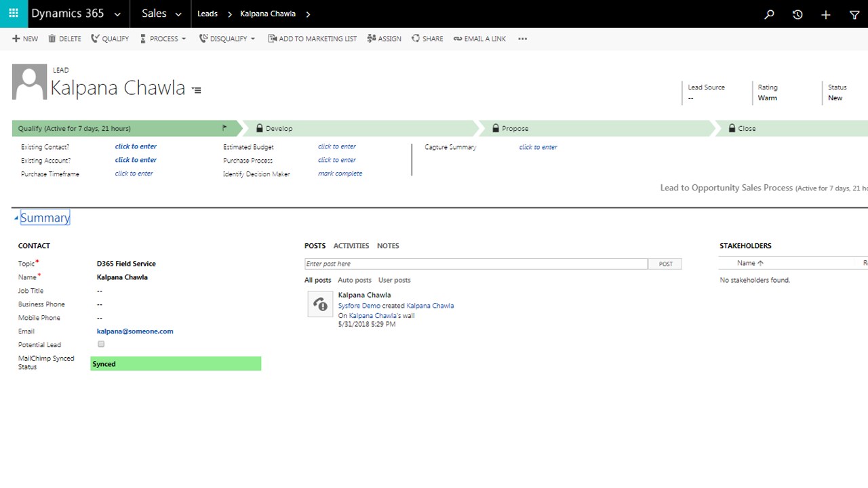The height and width of the screenshot is (488, 868).
Task: Mark complete Identify Decision Maker
Action: tap(340, 174)
